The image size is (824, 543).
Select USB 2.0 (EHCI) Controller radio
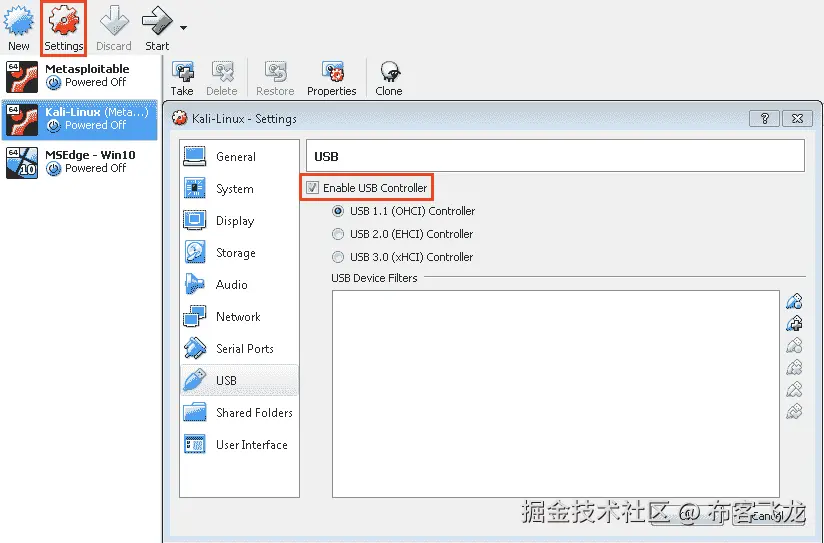click(338, 234)
